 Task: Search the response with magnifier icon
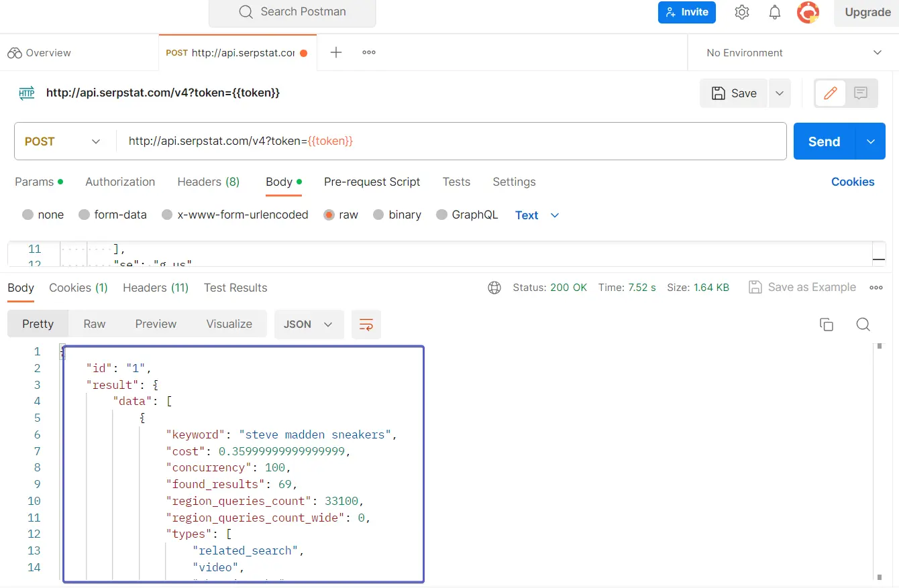[863, 325]
